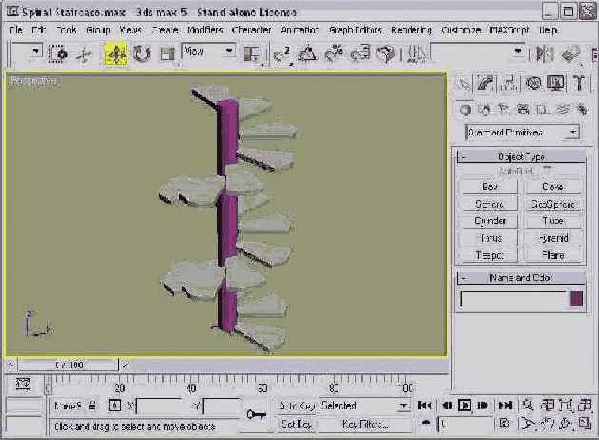Open the Time Configuration dialog icon

[x=505, y=423]
